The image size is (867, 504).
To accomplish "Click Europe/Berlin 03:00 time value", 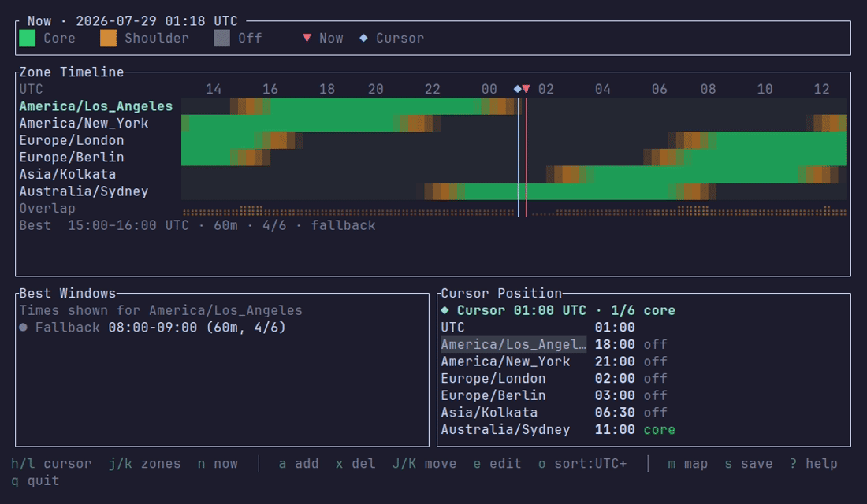I will tap(615, 395).
